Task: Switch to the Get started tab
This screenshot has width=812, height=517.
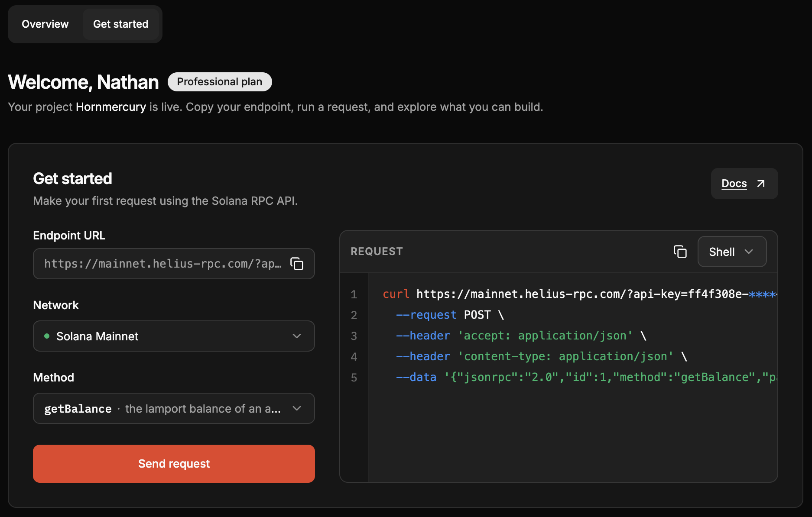Action: coord(121,24)
